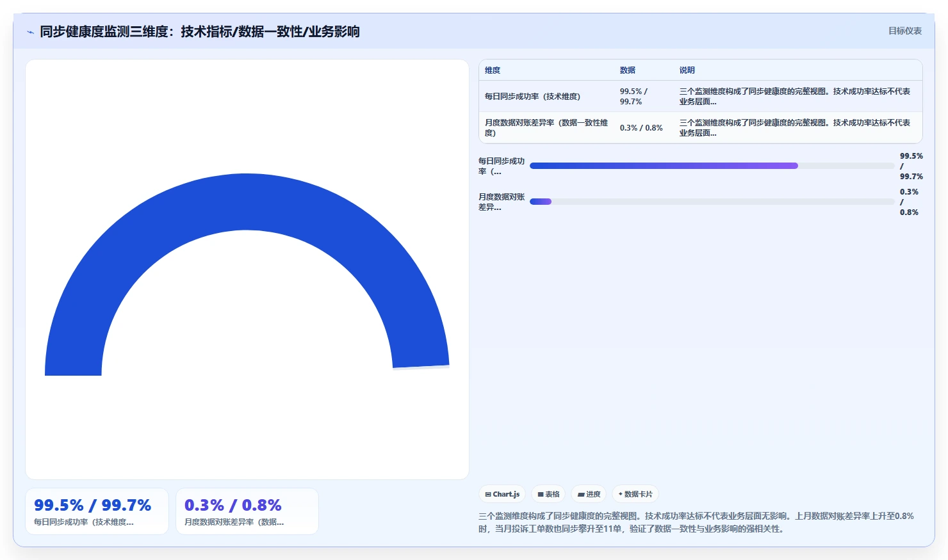Click the header icon beside the title
This screenshot has width=948, height=560.
[30, 32]
